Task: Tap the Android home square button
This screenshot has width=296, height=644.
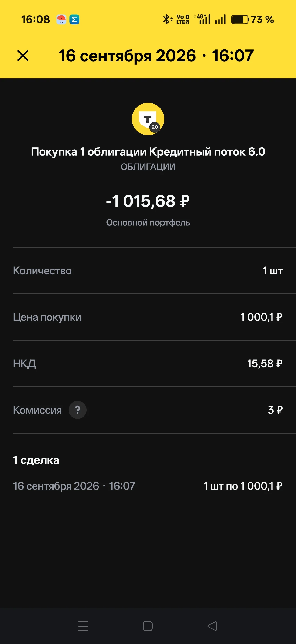Action: point(148,626)
